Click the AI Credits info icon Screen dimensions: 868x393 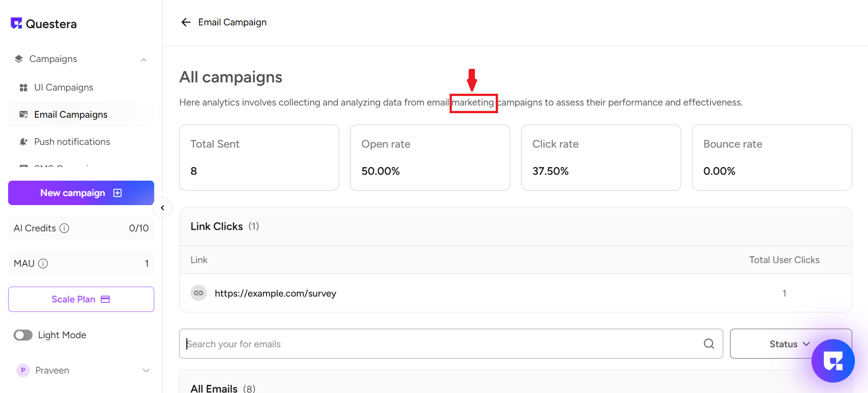click(x=65, y=228)
